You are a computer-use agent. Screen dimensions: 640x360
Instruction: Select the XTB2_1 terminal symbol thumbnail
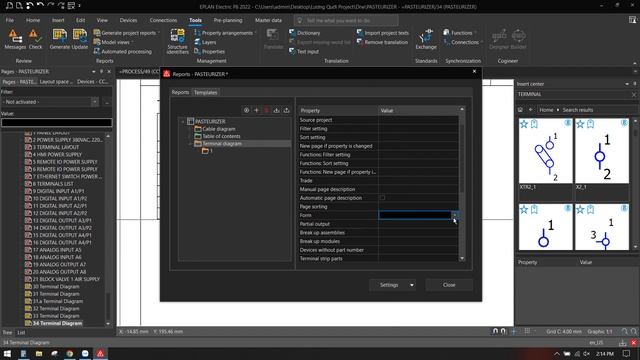point(545,151)
